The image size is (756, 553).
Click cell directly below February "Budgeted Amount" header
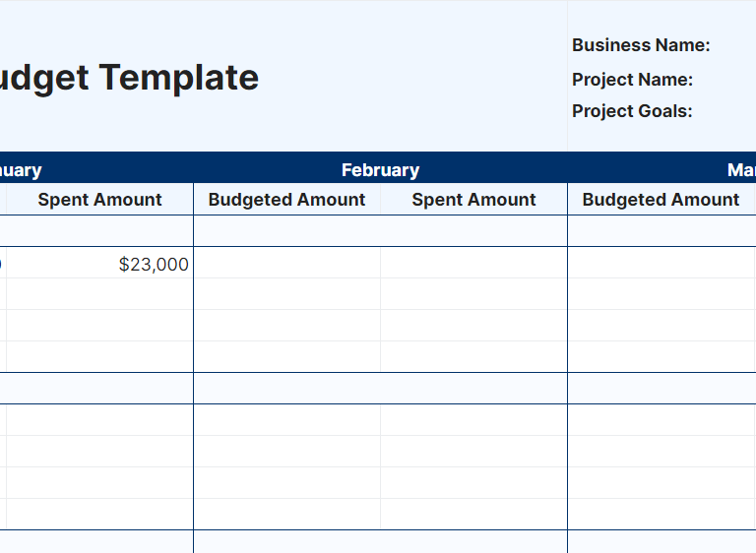286,231
